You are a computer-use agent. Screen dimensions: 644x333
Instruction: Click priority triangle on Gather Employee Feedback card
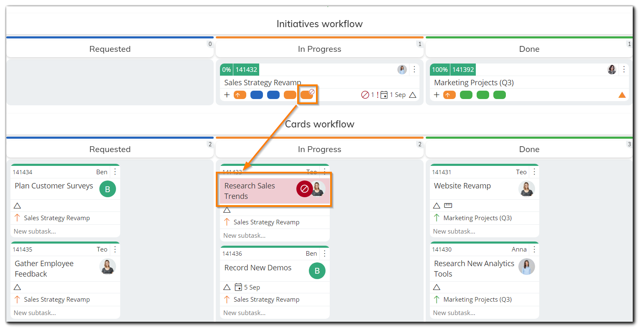17,287
